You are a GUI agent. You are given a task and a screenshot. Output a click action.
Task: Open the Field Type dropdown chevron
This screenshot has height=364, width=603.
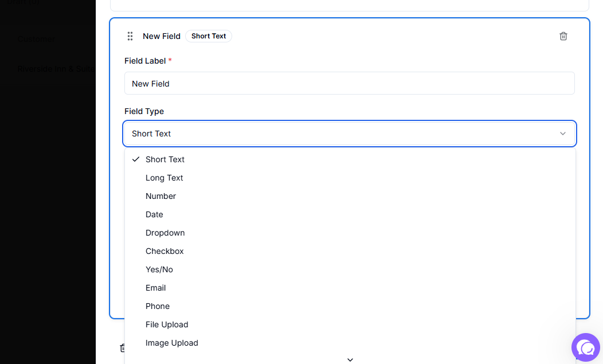pyautogui.click(x=562, y=133)
